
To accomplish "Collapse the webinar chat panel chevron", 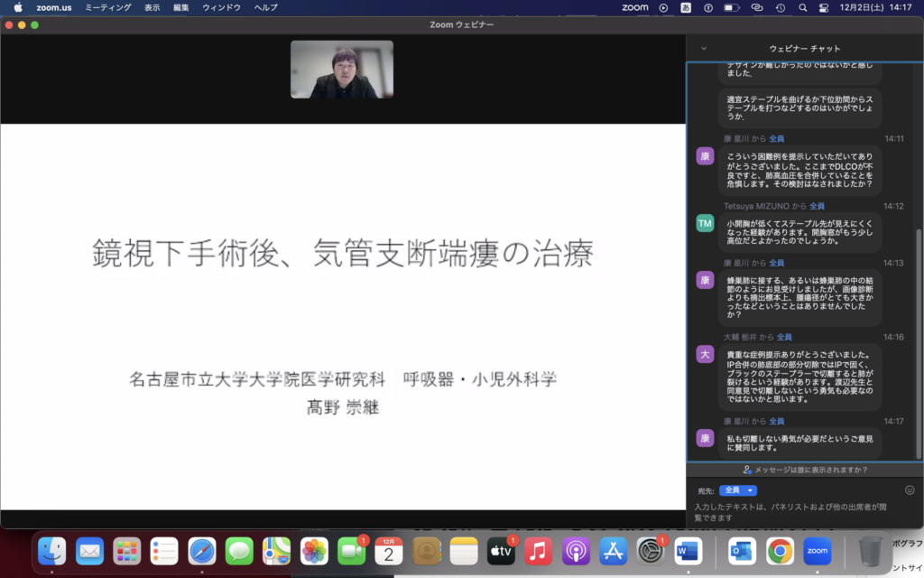I will [x=704, y=49].
